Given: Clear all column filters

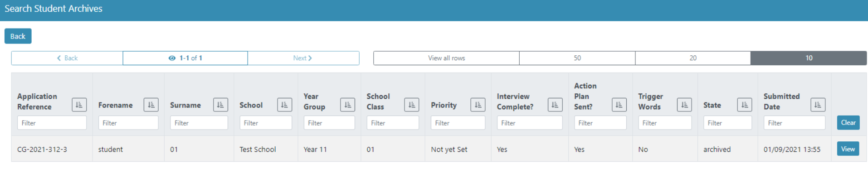Looking at the screenshot, I should pyautogui.click(x=848, y=122).
